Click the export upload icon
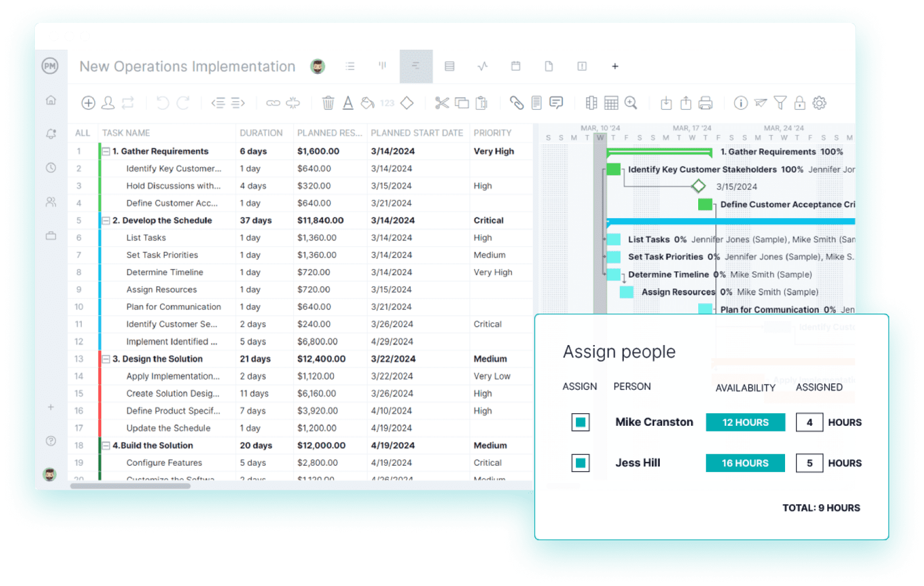924x586 pixels. click(686, 103)
